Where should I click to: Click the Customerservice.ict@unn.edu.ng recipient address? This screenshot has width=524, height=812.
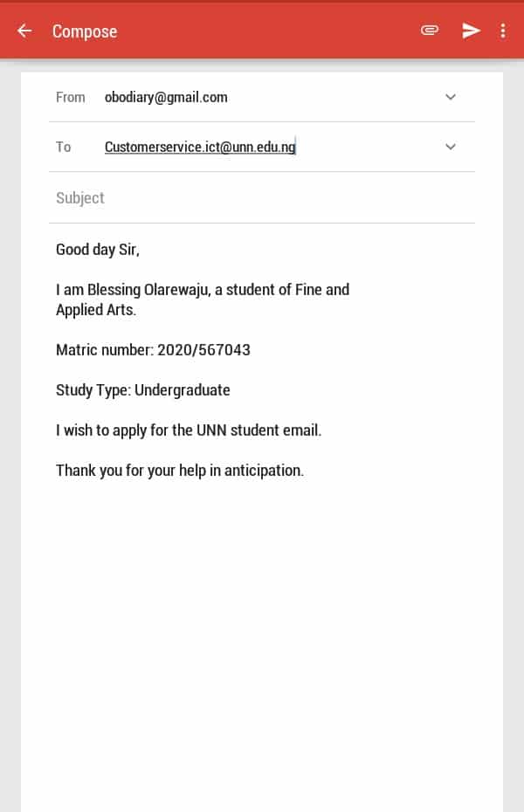pos(200,147)
